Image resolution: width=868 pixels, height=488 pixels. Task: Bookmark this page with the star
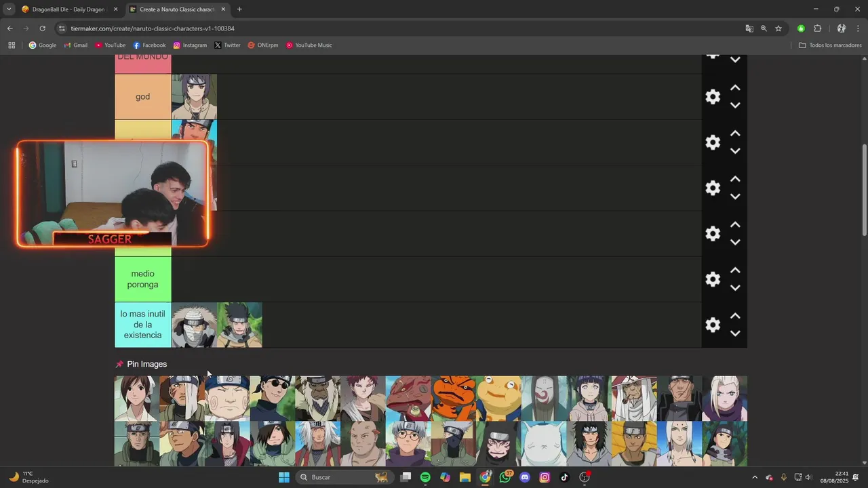point(778,28)
